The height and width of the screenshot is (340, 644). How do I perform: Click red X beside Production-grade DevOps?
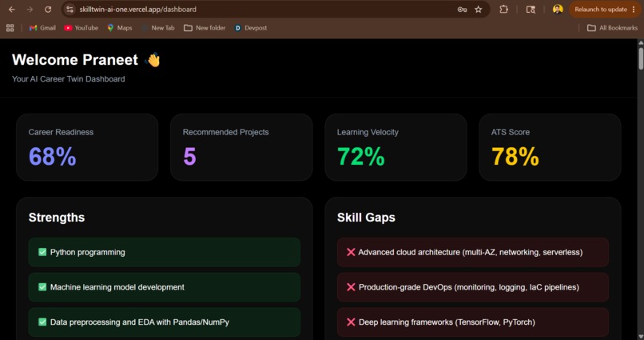(351, 287)
